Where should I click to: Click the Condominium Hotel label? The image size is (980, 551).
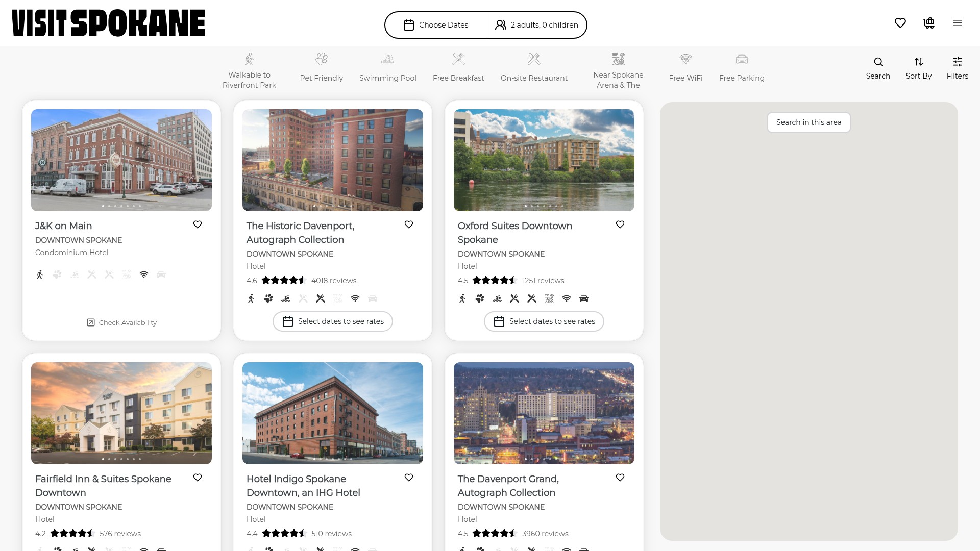point(72,253)
